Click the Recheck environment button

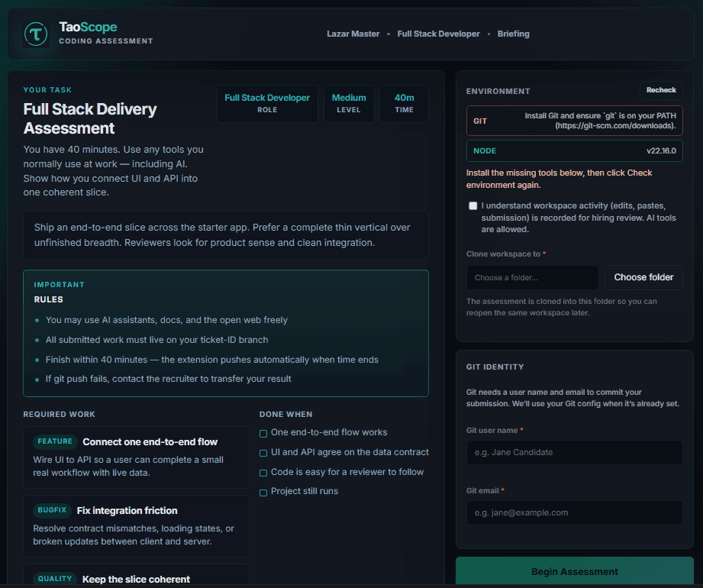click(661, 90)
